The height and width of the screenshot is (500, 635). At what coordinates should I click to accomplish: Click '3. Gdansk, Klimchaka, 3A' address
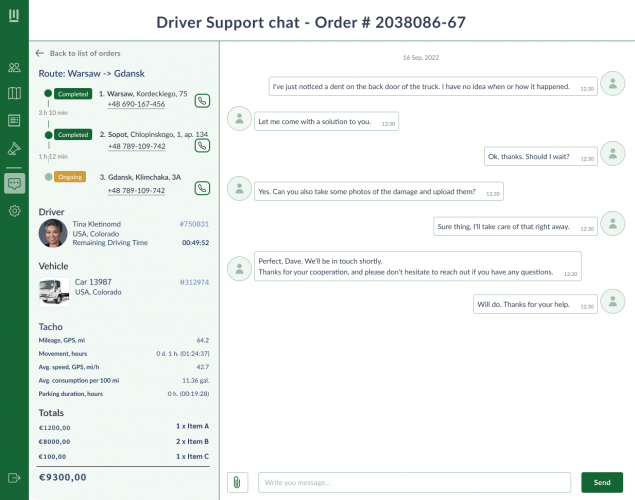141,177
